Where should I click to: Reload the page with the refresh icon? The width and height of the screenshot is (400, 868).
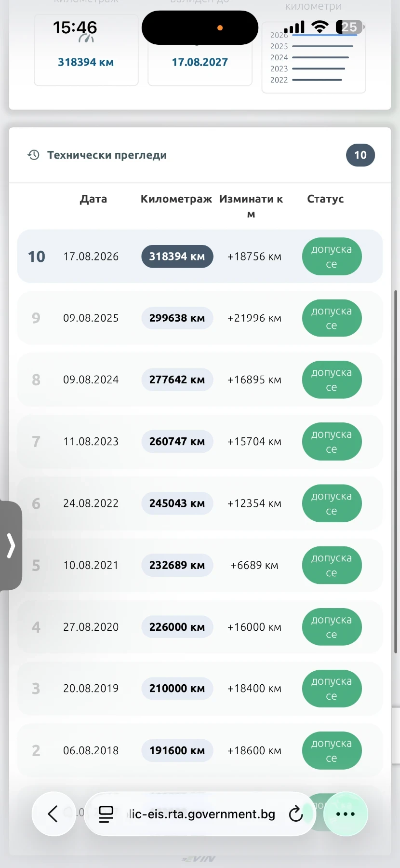(x=295, y=814)
